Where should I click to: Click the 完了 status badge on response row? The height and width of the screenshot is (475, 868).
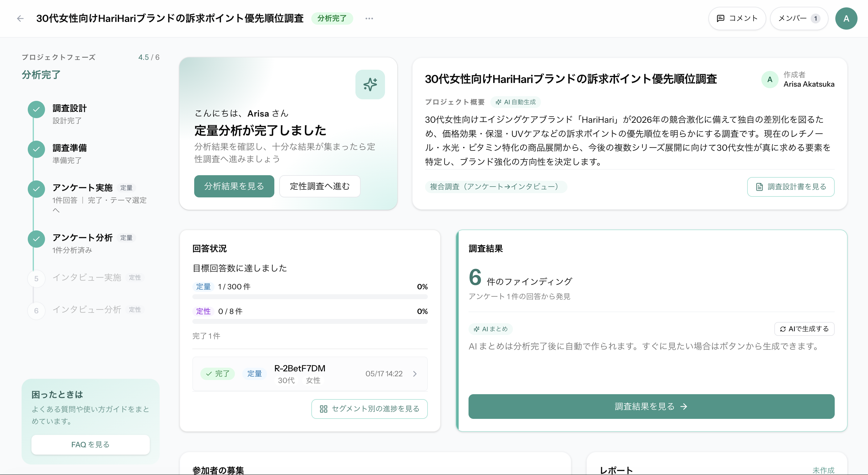pos(217,374)
